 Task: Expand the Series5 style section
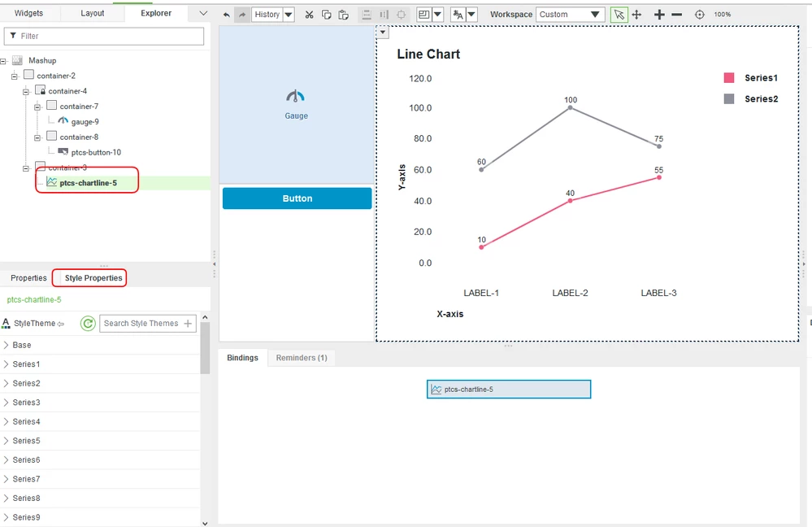7,441
